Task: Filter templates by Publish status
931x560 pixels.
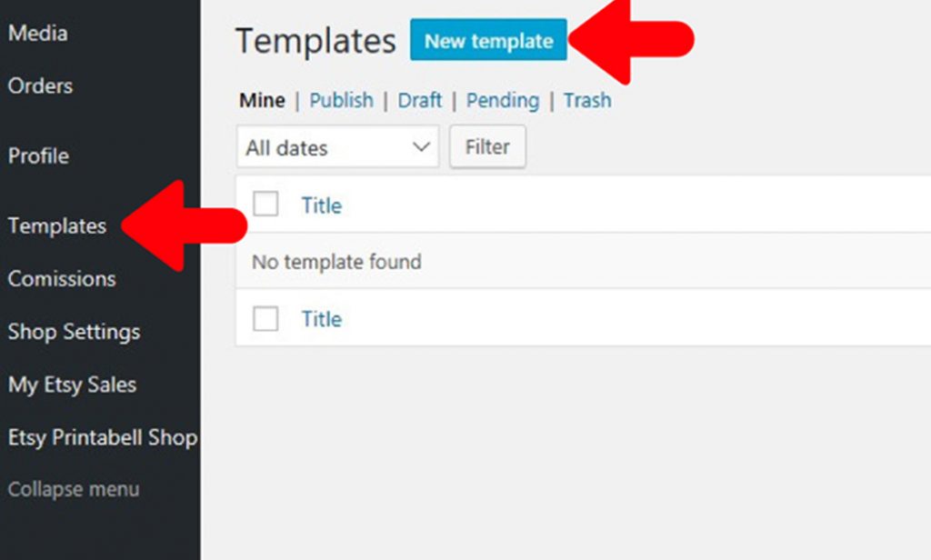Action: [x=342, y=100]
